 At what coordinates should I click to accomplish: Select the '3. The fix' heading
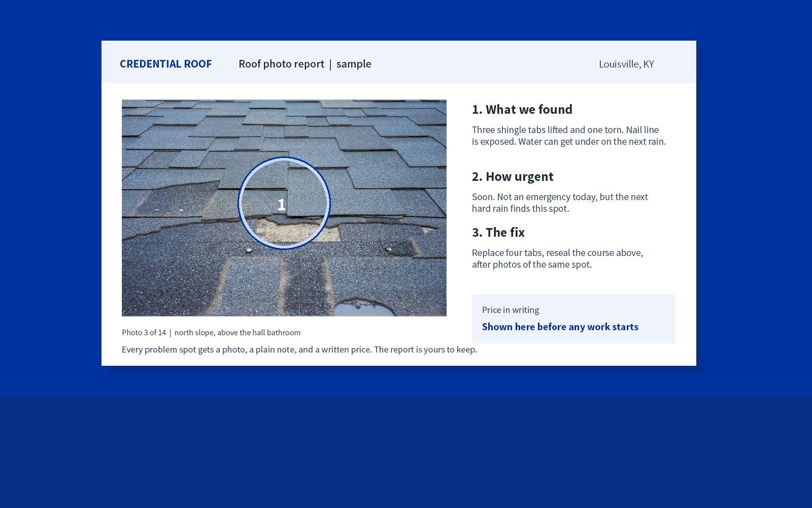click(x=498, y=233)
